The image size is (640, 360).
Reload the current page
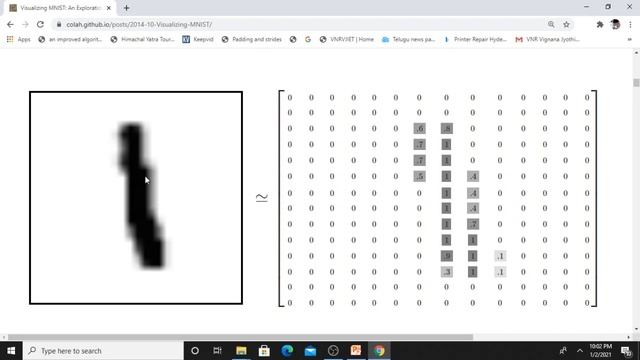[40, 24]
